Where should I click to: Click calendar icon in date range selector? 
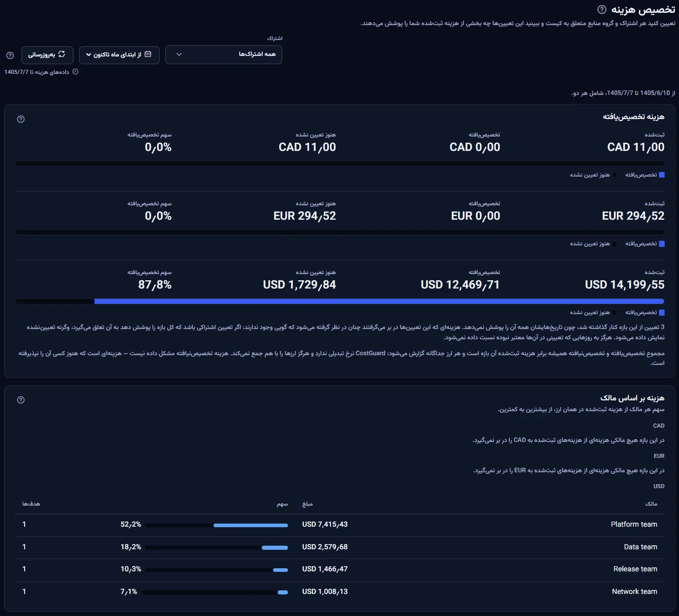tap(148, 54)
